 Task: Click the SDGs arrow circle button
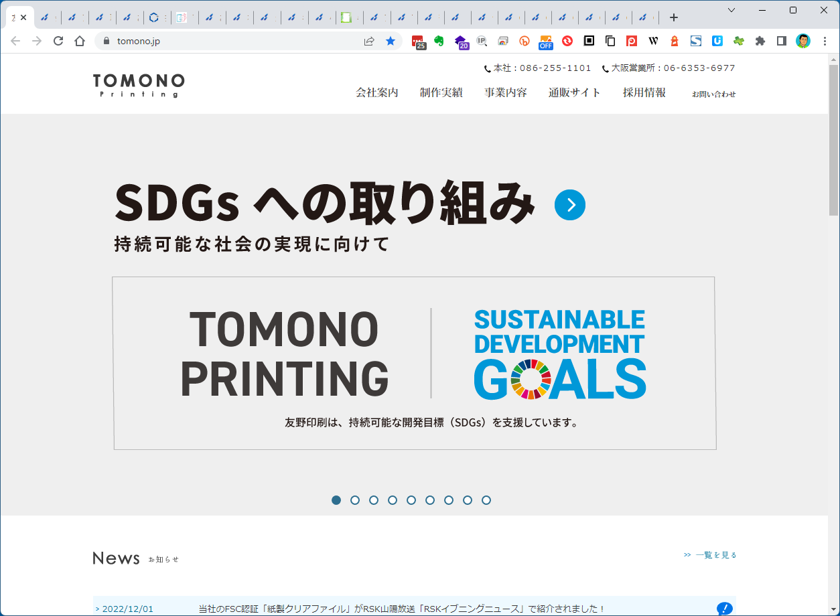569,205
